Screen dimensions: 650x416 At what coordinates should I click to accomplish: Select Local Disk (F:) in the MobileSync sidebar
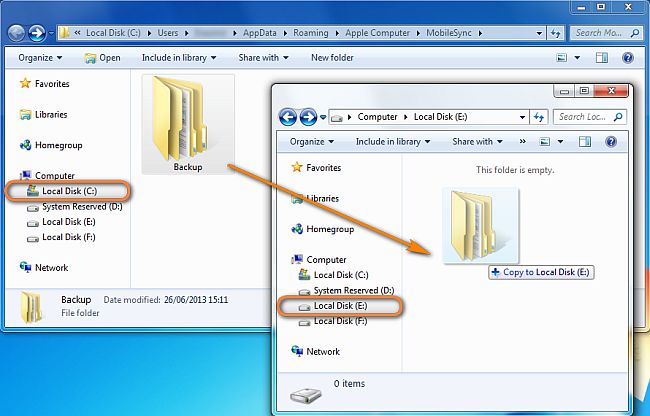(61, 237)
